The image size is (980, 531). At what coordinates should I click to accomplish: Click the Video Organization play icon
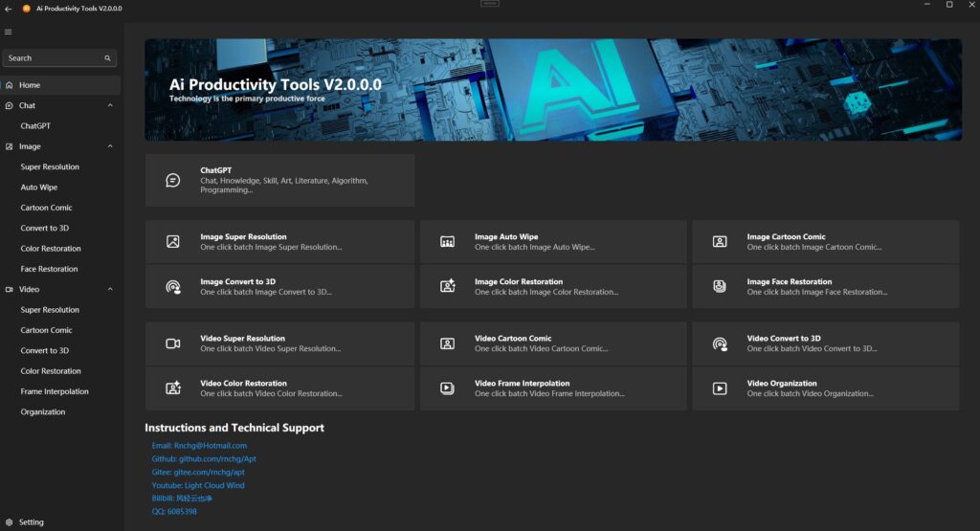[720, 388]
